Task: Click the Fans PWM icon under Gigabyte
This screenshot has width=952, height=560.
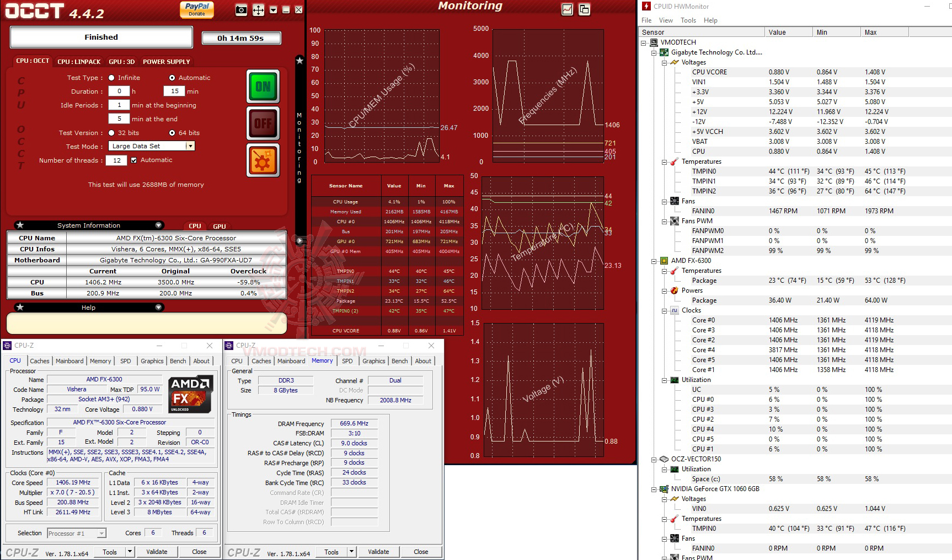Action: [675, 221]
